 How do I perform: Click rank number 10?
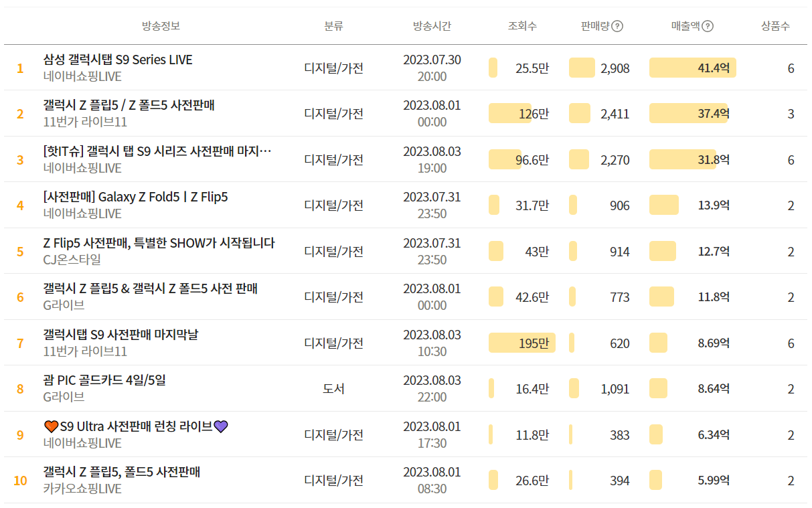click(x=20, y=481)
